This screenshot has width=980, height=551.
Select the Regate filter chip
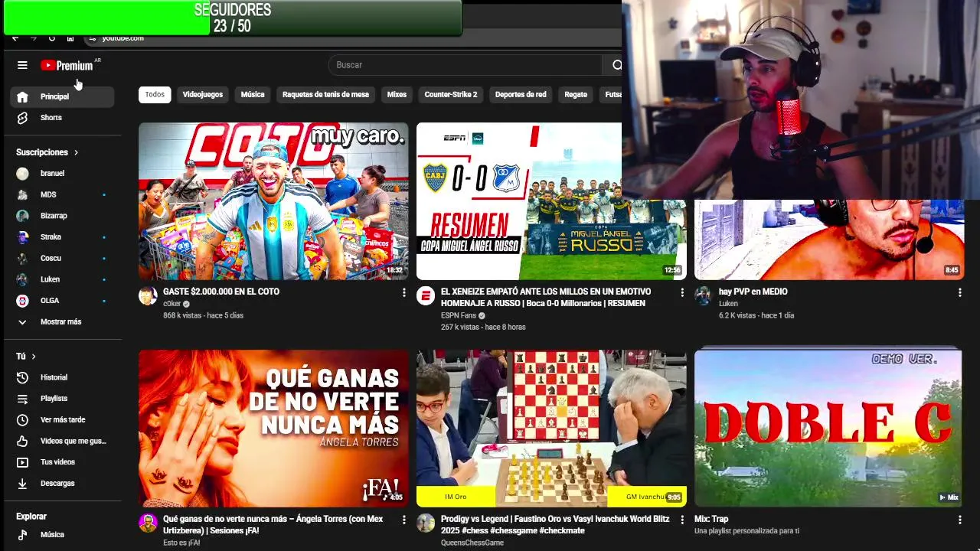[x=576, y=95]
